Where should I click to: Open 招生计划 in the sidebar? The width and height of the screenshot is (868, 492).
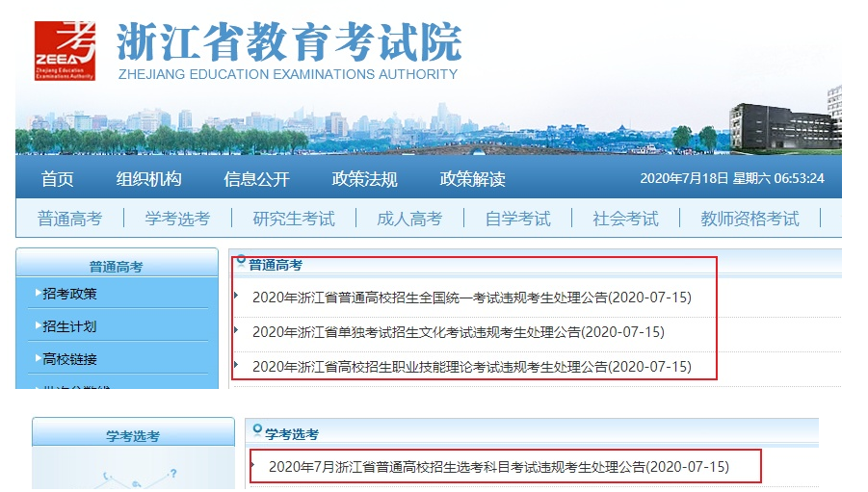pyautogui.click(x=69, y=326)
